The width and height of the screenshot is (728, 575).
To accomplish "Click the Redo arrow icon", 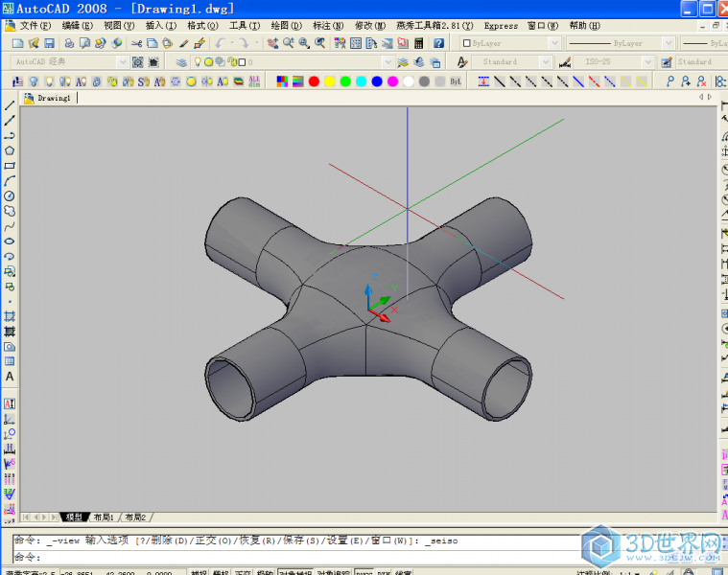I will pyautogui.click(x=244, y=43).
